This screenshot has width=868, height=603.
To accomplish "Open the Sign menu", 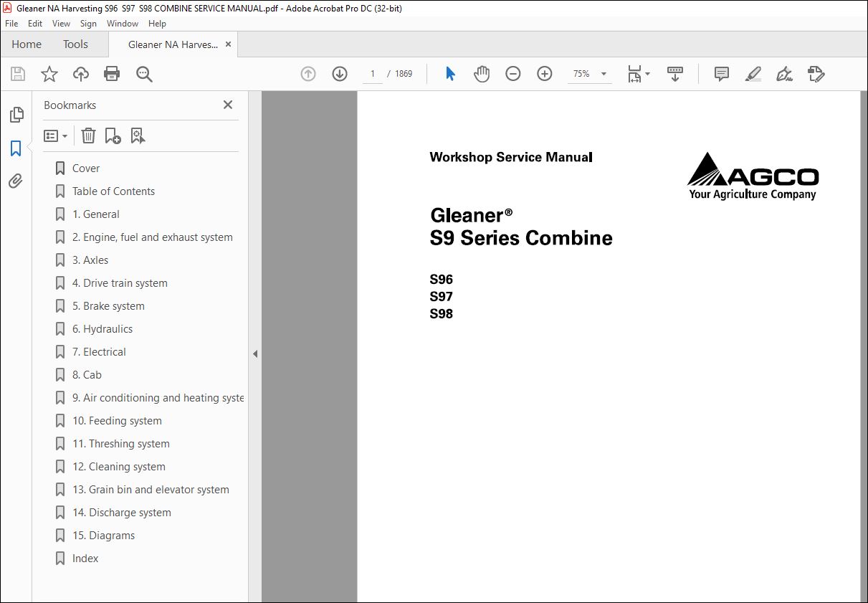I will click(88, 24).
